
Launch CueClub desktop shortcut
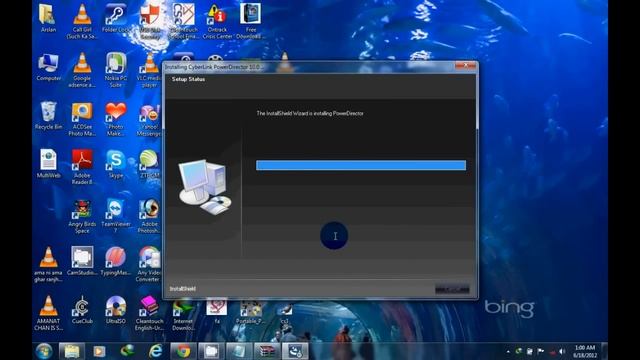(x=82, y=310)
